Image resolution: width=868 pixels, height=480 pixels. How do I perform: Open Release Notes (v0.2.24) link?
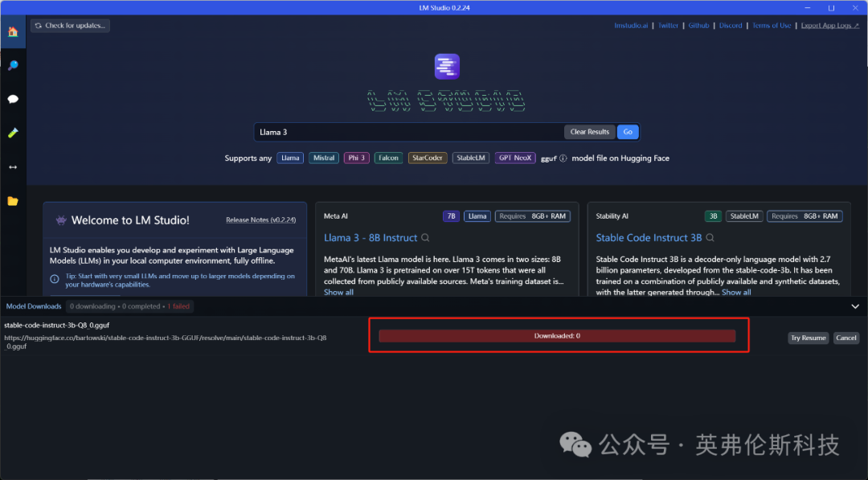point(260,219)
